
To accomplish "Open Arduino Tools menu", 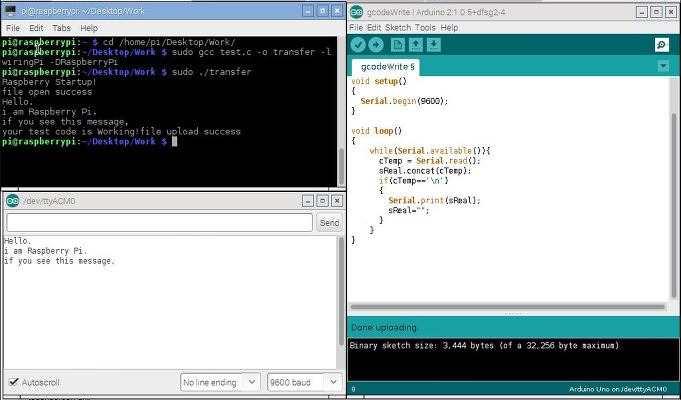I will 425,27.
